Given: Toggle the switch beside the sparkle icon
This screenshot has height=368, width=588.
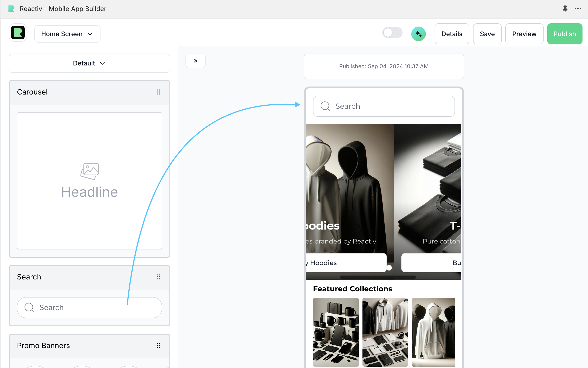Looking at the screenshot, I should 392,33.
